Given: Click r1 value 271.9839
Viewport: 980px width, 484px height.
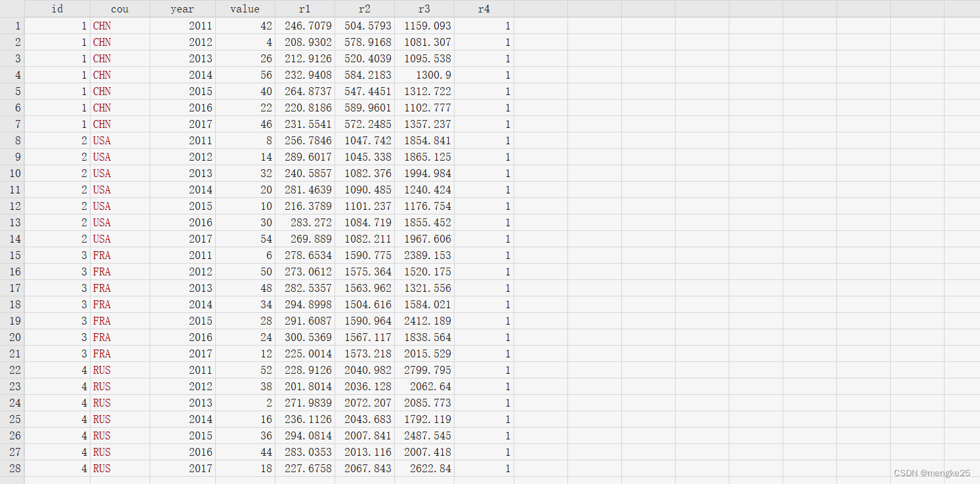Looking at the screenshot, I should pos(305,403).
